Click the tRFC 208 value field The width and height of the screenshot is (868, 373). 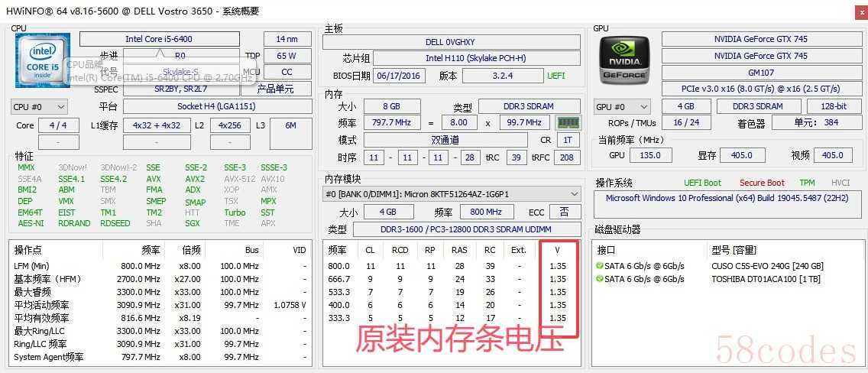point(567,157)
